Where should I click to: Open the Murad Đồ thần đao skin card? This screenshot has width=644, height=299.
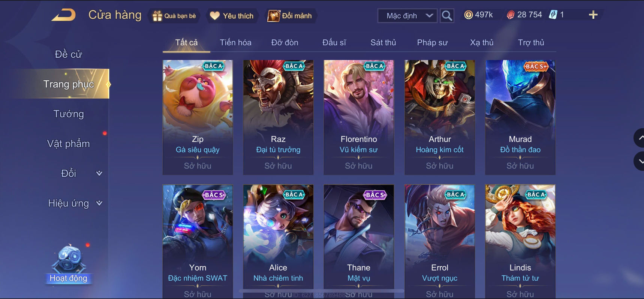point(520,117)
